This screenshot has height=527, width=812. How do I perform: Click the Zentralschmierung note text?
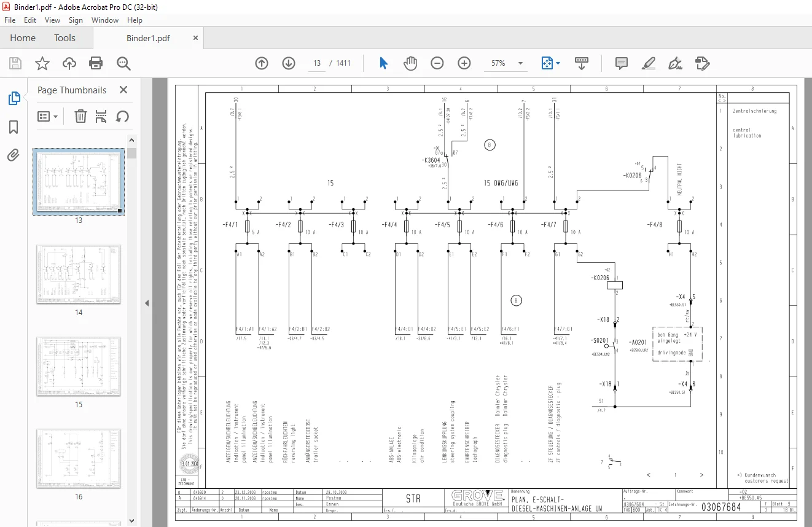tap(755, 111)
